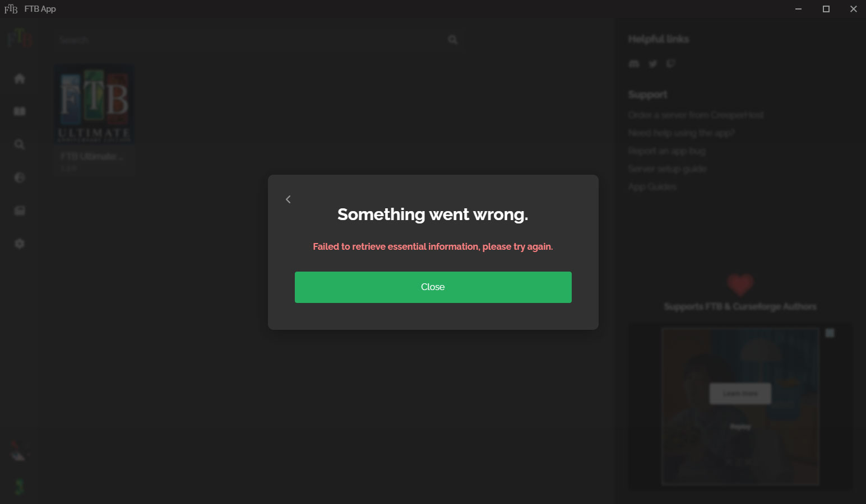Viewport: 866px width, 504px height.
Task: Open "Order a server from CreeperHost" link
Action: (696, 115)
